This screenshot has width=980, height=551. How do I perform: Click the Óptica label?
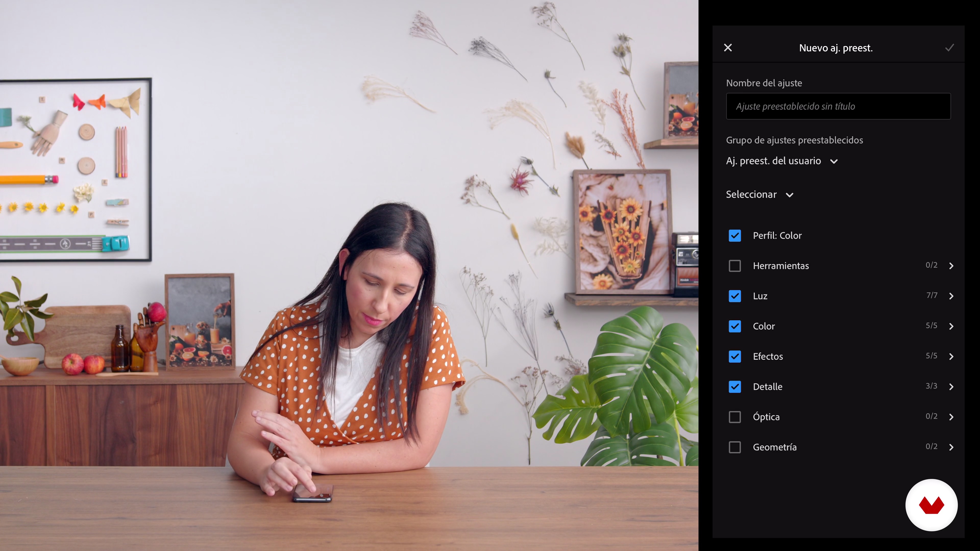pyautogui.click(x=766, y=417)
